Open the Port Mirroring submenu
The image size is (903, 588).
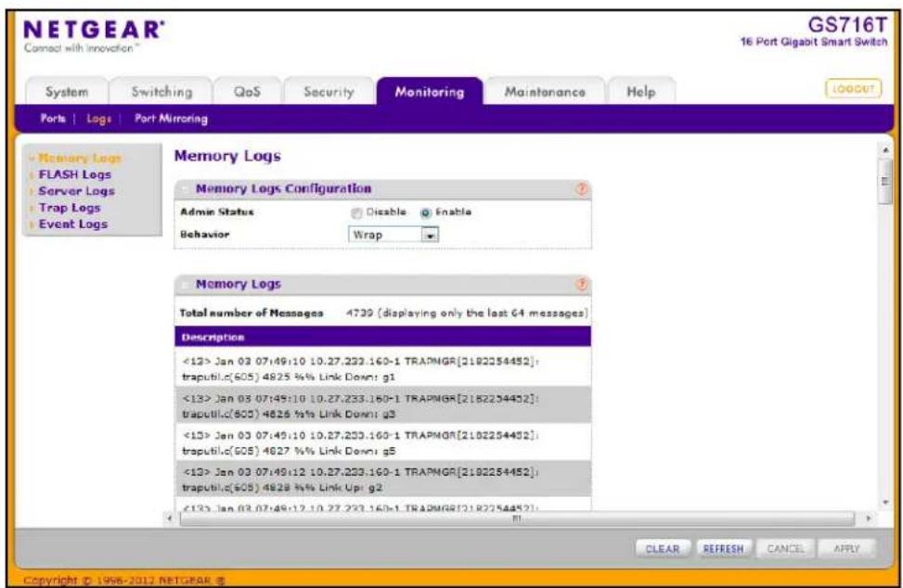click(171, 119)
